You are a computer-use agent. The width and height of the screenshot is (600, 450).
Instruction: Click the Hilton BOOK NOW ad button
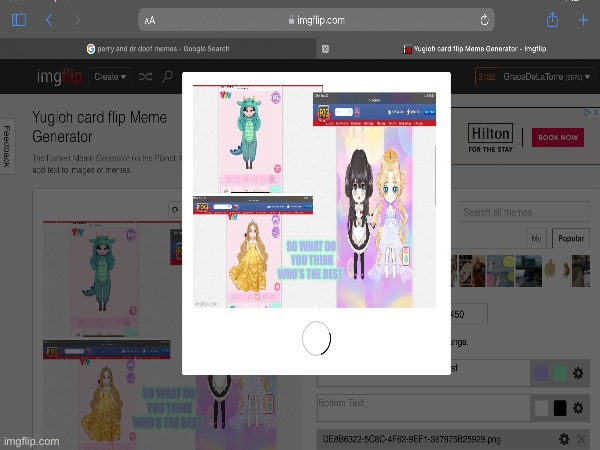[558, 137]
